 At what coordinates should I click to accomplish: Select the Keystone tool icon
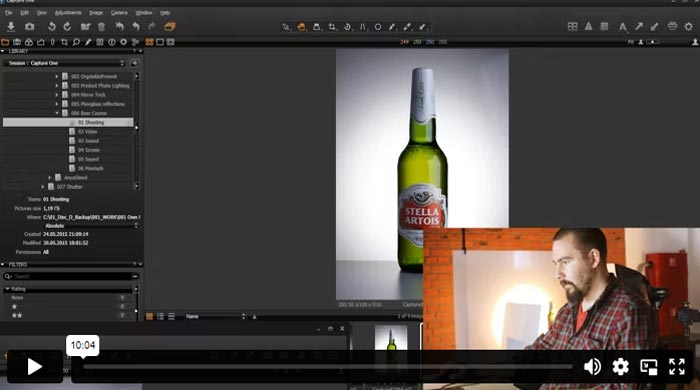[x=363, y=27]
